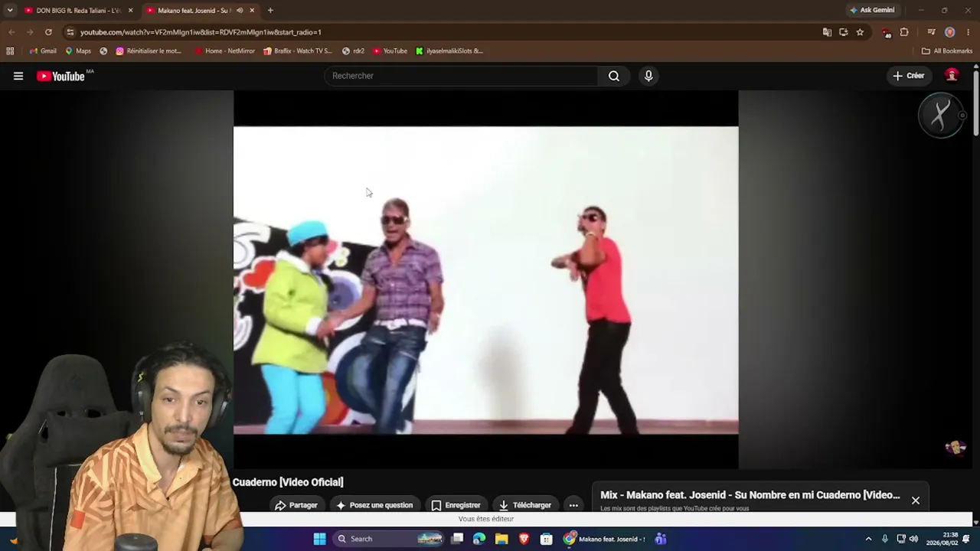Close the Makano feat. Josenid tab

[x=252, y=11]
